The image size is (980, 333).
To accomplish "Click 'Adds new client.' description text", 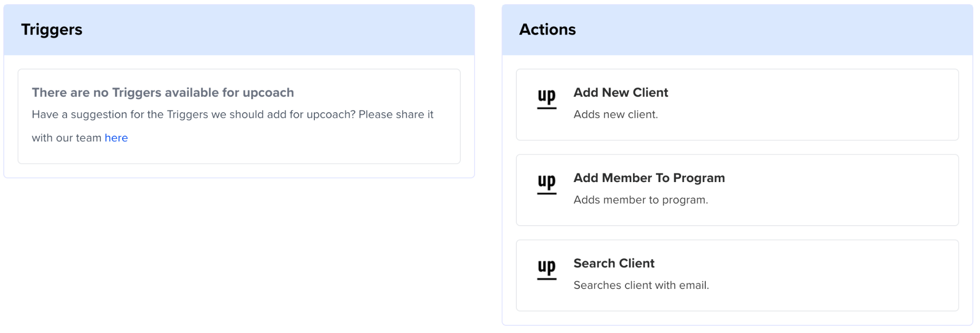I will pos(615,115).
